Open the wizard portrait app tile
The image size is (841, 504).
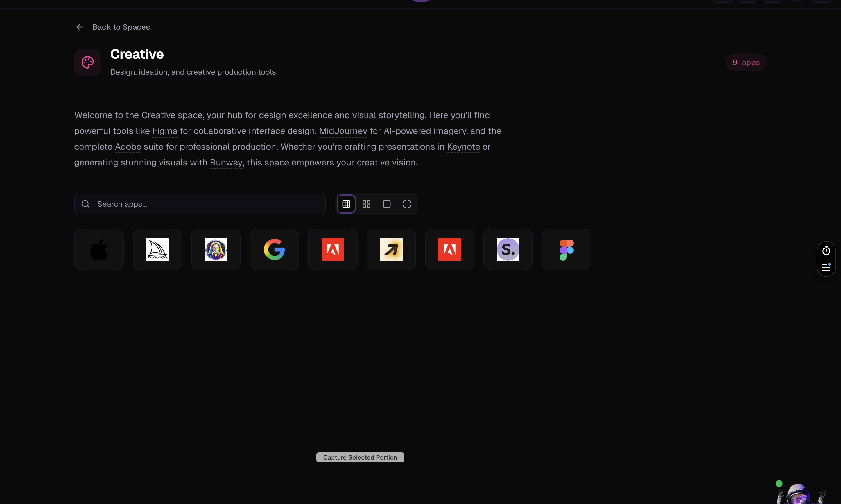(215, 249)
